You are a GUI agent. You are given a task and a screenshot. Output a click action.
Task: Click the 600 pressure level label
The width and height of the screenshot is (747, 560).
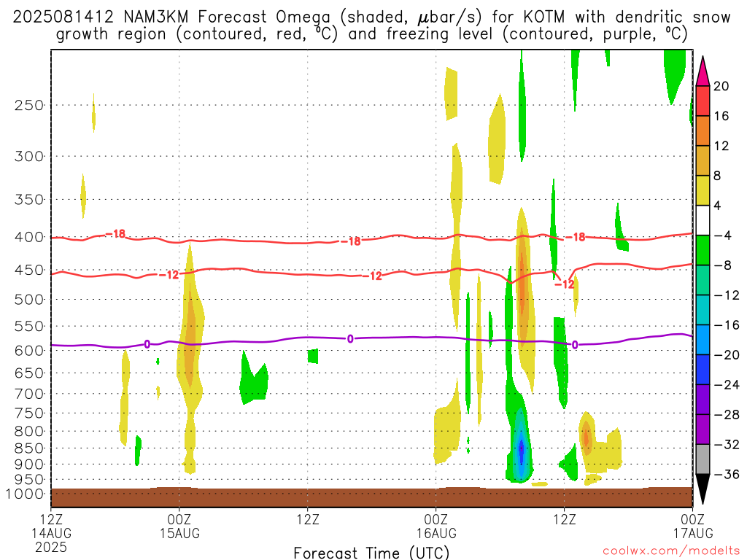click(29, 351)
